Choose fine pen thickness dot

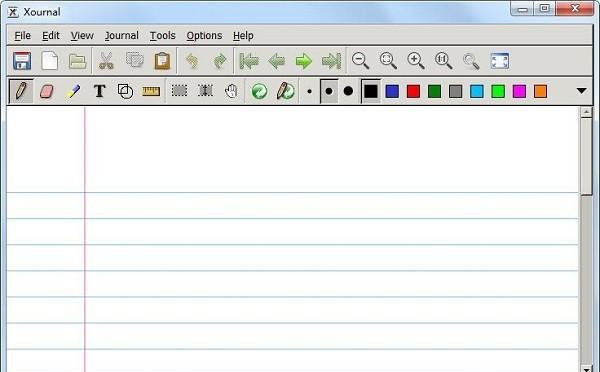tap(310, 91)
